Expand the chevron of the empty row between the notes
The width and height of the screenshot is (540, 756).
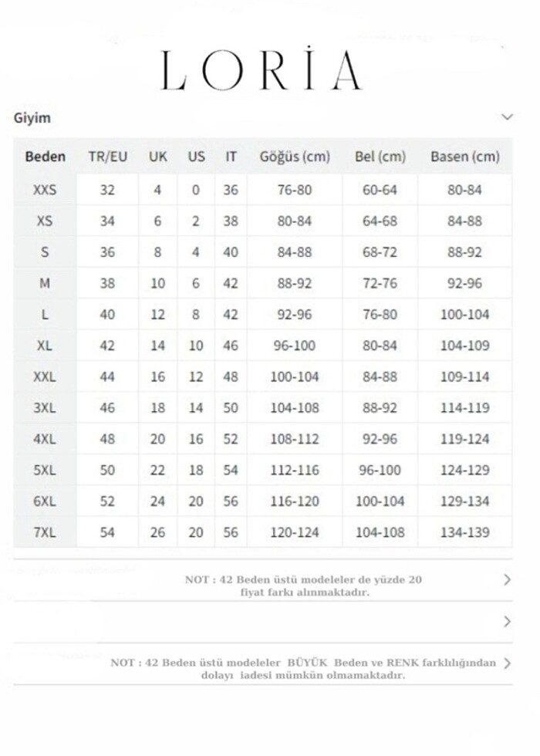(507, 621)
